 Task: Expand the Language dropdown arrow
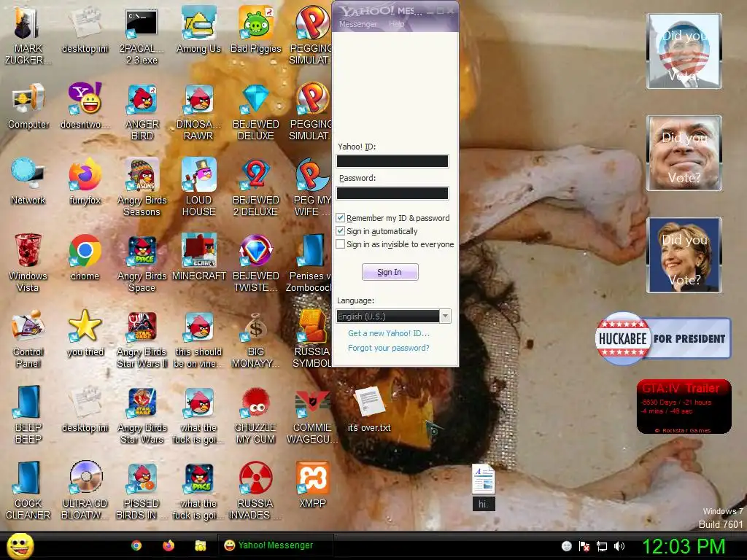point(445,316)
